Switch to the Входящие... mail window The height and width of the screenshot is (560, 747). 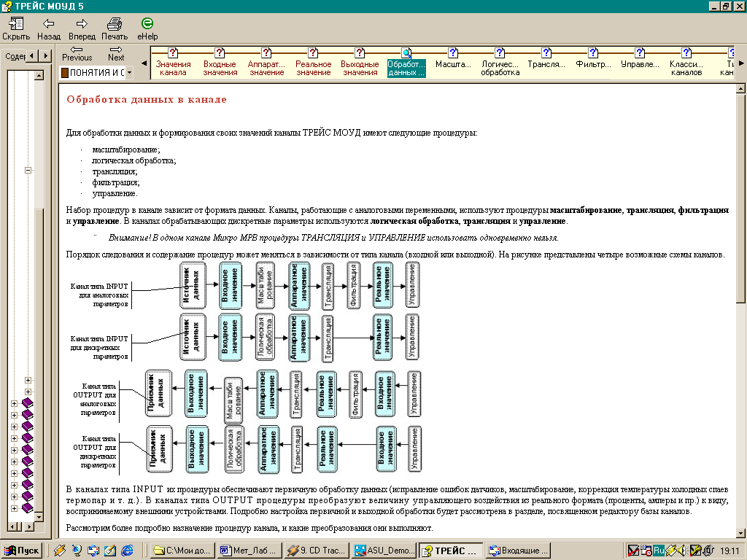pyautogui.click(x=519, y=551)
